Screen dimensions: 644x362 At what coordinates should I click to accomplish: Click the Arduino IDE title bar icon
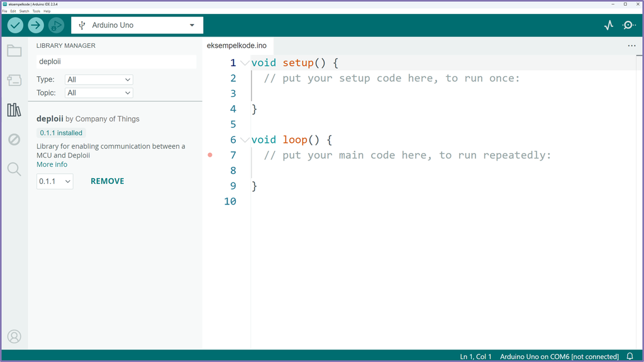(x=5, y=4)
